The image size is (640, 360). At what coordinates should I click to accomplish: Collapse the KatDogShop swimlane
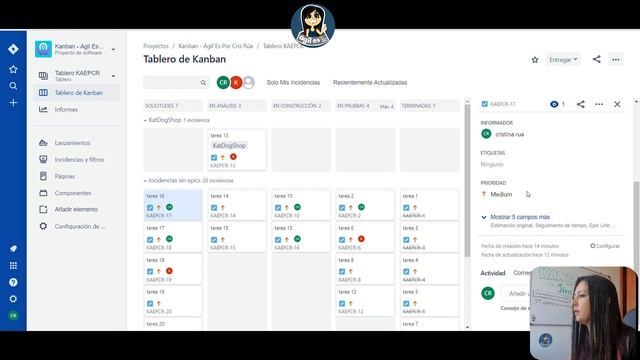tap(145, 120)
